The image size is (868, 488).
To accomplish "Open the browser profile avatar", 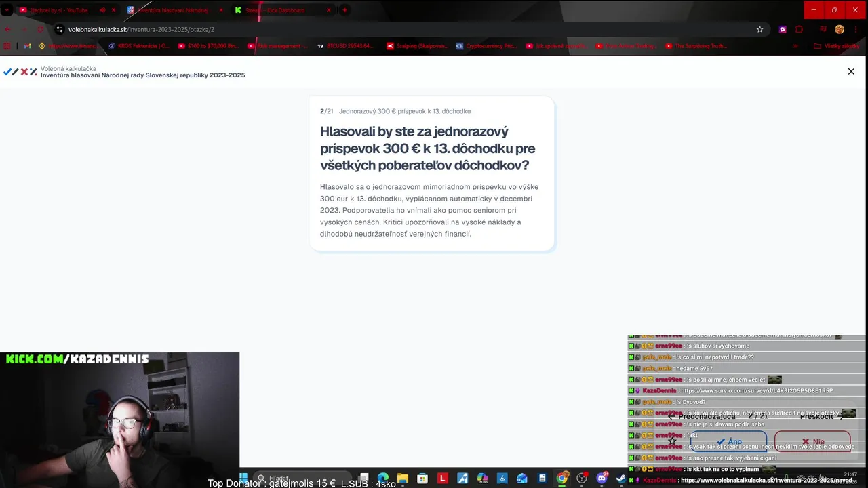I will coord(840,29).
